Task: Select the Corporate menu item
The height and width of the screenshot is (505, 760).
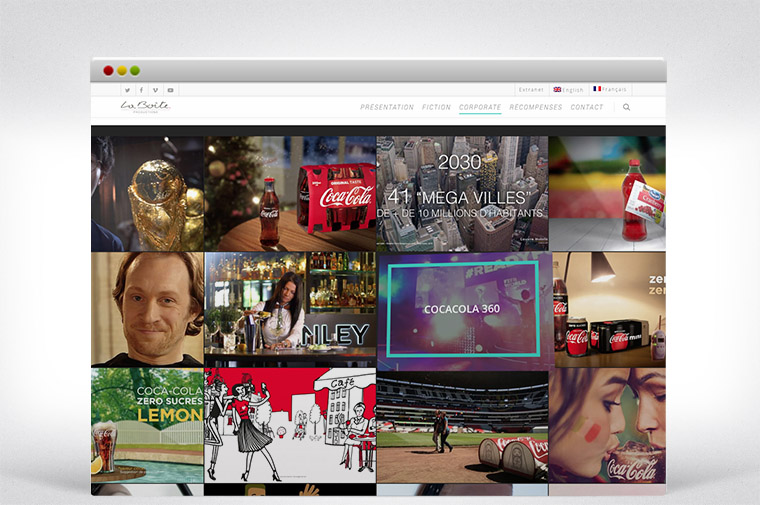Action: [x=480, y=107]
